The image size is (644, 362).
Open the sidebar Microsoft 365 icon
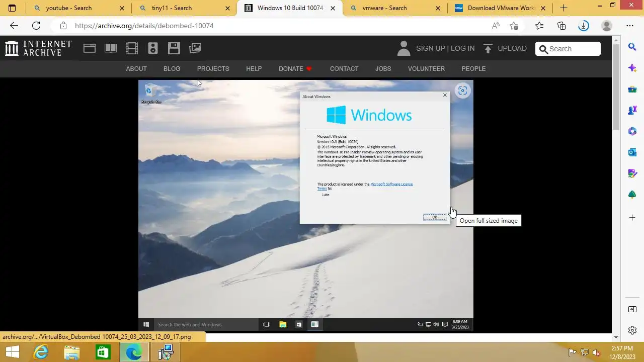coord(632,131)
